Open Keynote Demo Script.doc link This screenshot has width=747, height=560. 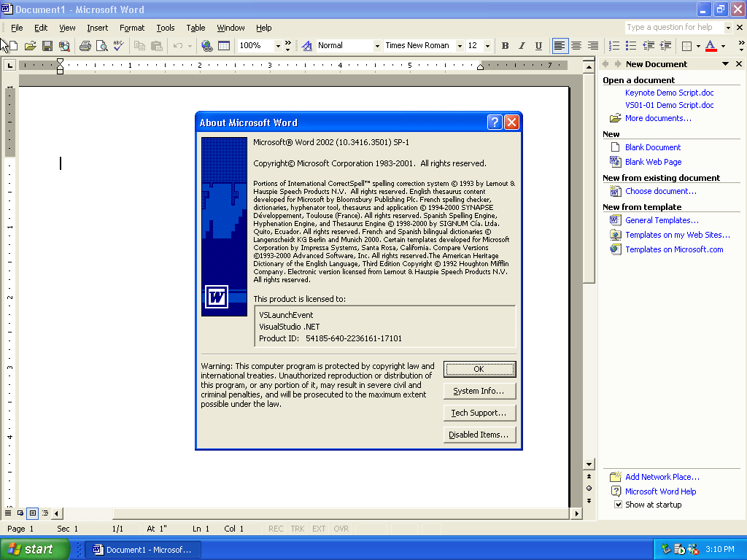point(670,93)
